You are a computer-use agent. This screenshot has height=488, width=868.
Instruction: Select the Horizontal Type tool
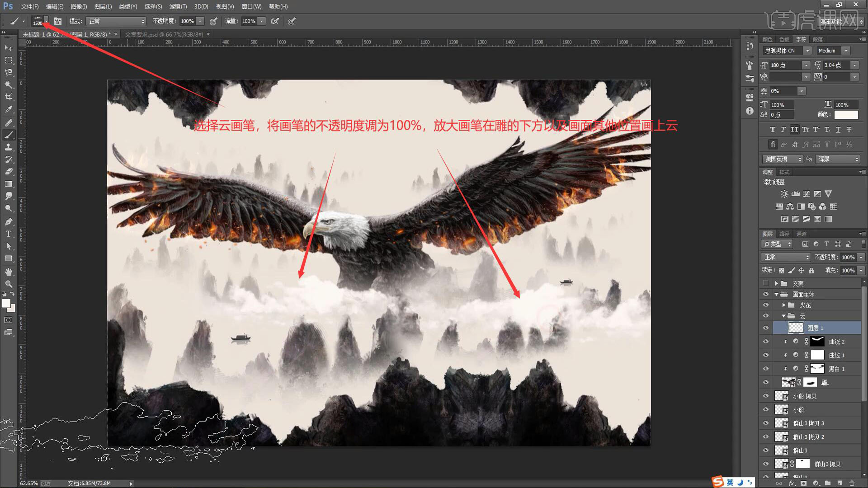coord(9,234)
